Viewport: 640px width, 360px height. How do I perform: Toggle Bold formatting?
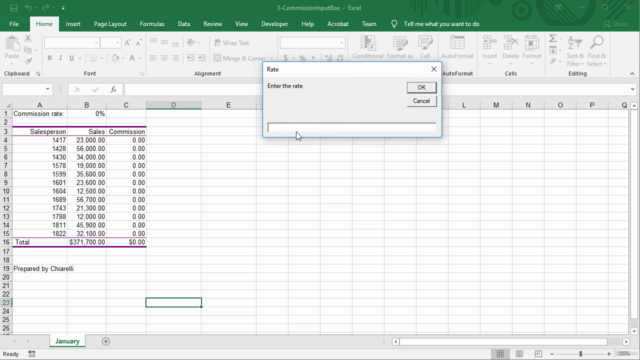(x=49, y=58)
